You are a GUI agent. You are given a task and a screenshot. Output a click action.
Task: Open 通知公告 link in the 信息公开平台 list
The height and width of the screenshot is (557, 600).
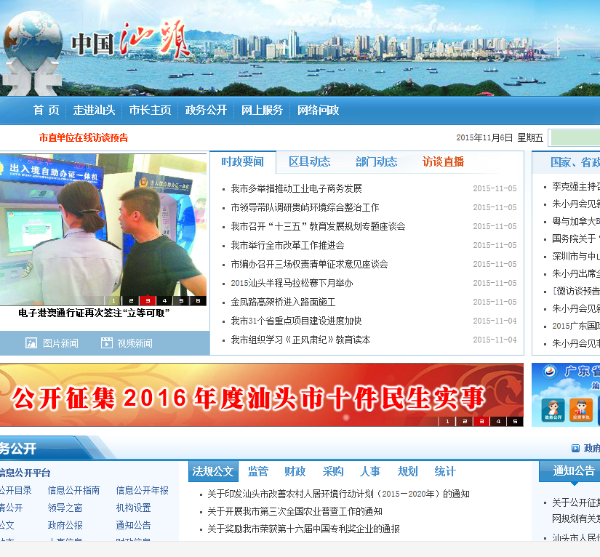point(133,525)
